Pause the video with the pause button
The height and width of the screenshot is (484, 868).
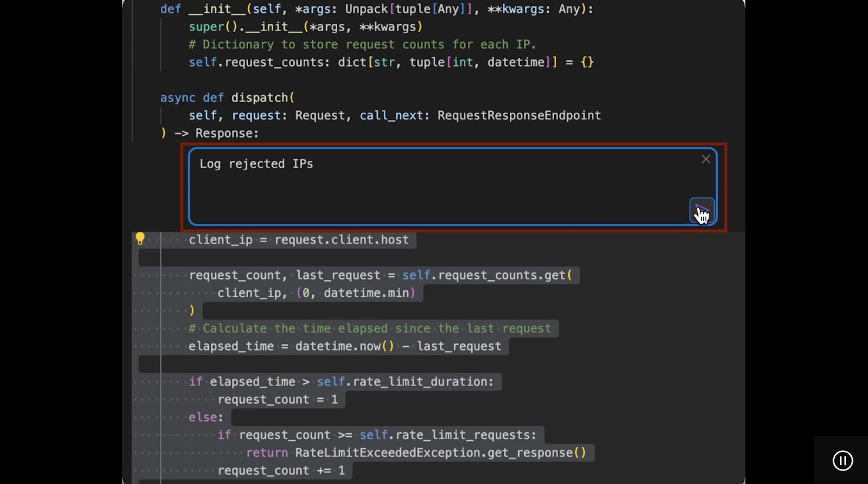(842, 461)
